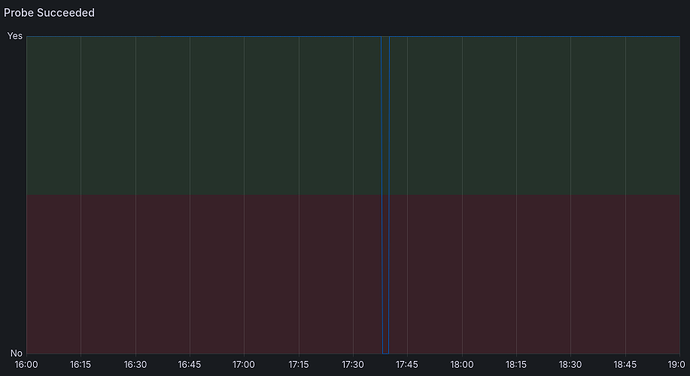Select the 18:45 time axis label
The image size is (690, 376).
(x=625, y=365)
